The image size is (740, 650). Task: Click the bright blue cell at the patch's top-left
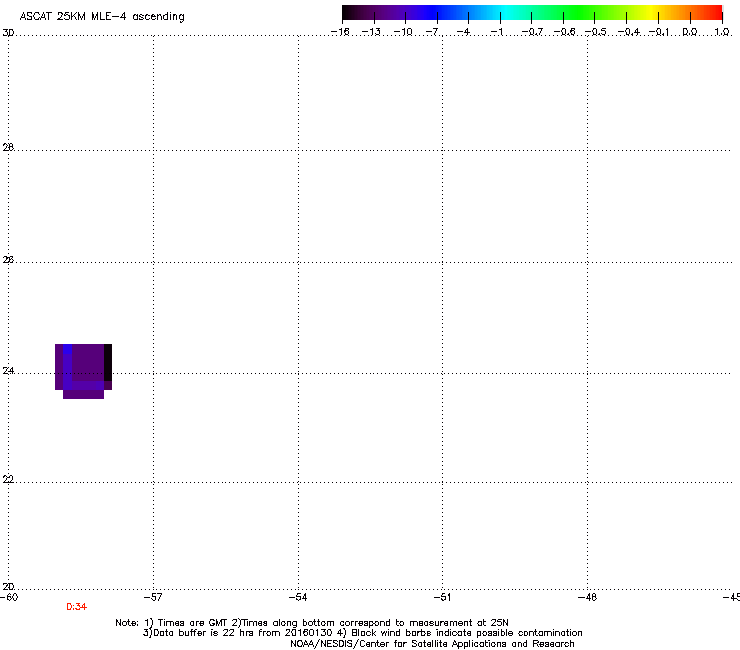(x=67, y=349)
